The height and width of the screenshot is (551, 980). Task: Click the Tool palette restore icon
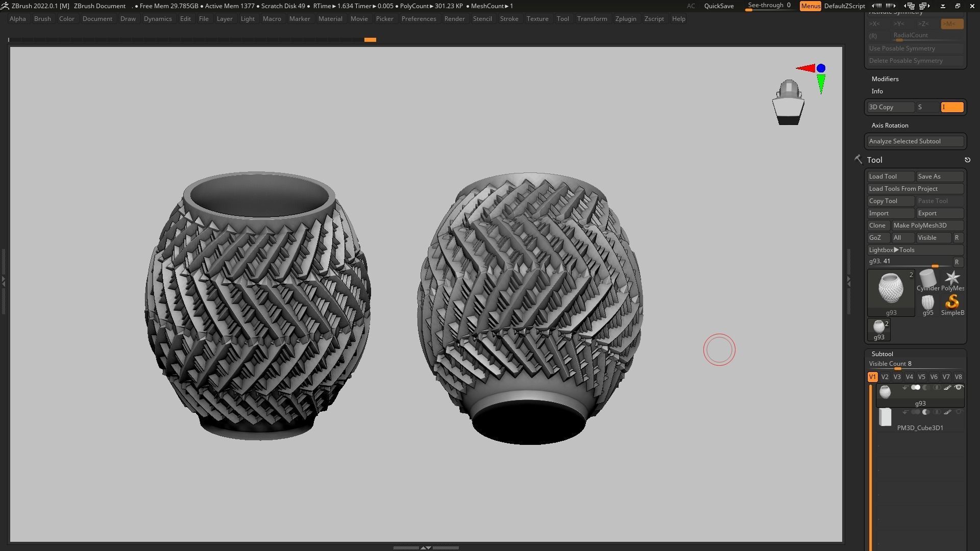coord(967,160)
